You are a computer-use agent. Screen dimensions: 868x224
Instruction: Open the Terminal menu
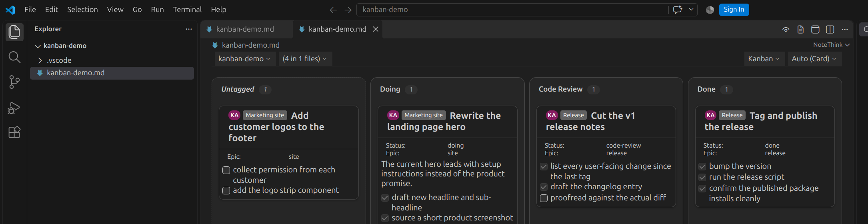point(187,10)
